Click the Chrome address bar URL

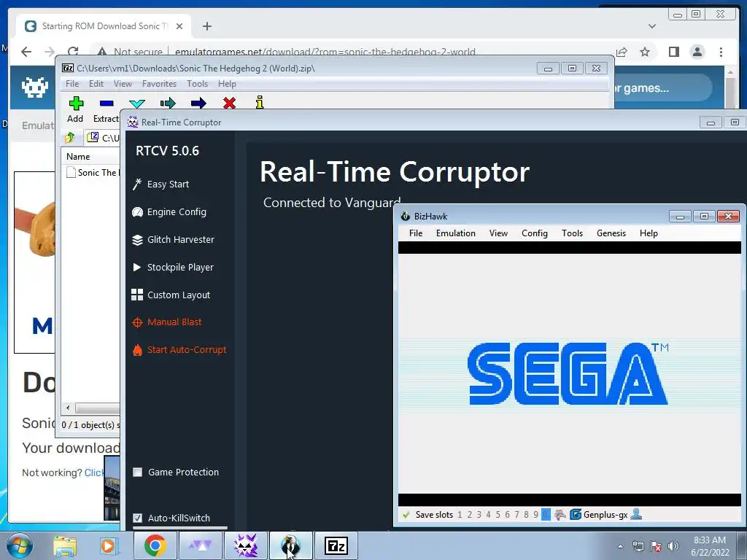coord(325,52)
